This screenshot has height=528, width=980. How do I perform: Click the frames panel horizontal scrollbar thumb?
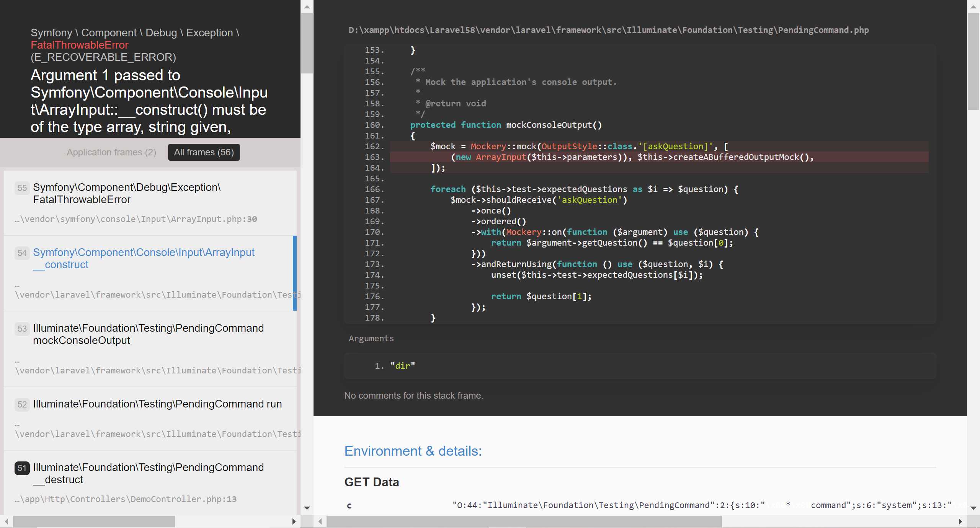94,521
